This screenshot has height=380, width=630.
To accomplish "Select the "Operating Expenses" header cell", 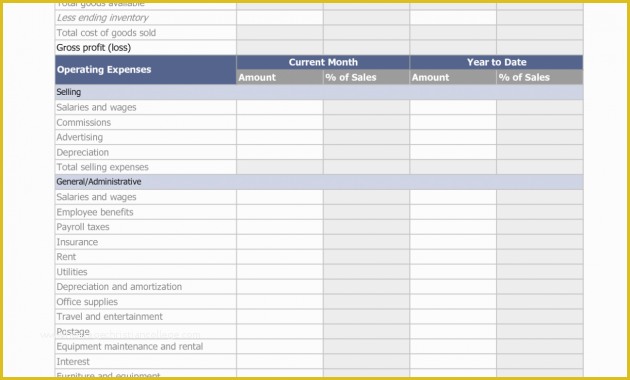I will pyautogui.click(x=145, y=69).
